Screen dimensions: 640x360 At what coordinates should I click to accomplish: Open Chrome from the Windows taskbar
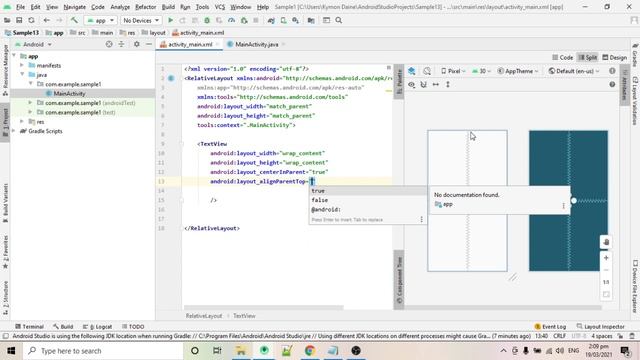click(x=310, y=351)
